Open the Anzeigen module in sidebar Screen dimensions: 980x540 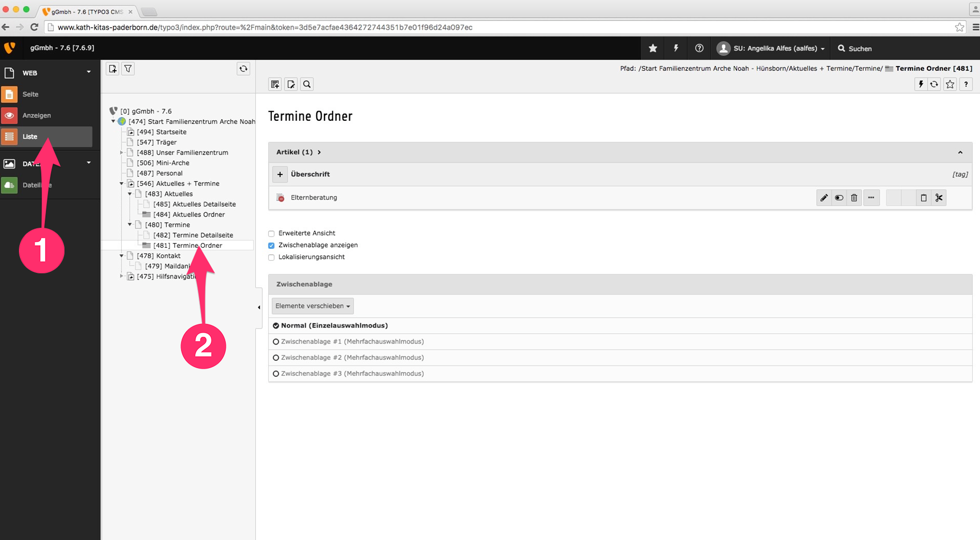click(x=36, y=116)
